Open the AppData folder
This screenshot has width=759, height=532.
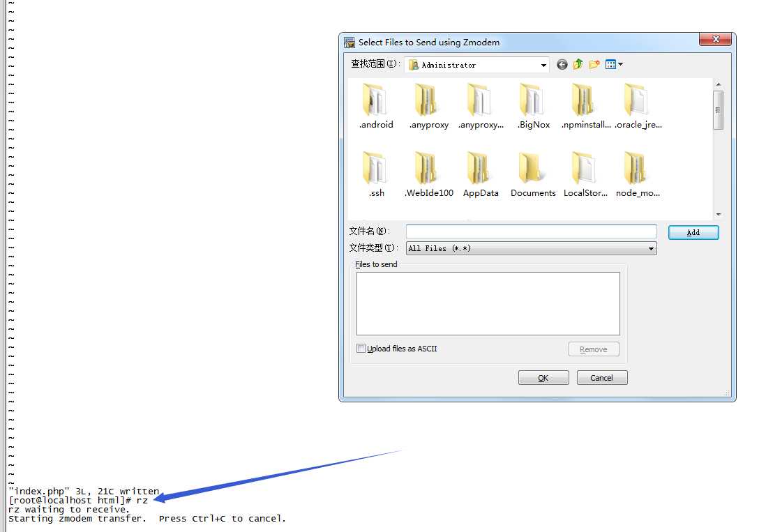tap(481, 174)
